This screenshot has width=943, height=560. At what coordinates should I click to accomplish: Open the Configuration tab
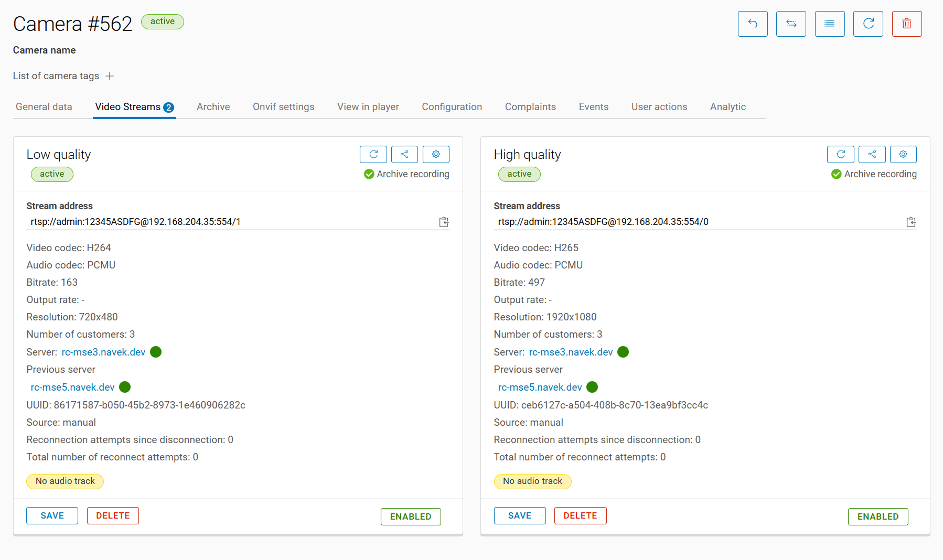[452, 107]
